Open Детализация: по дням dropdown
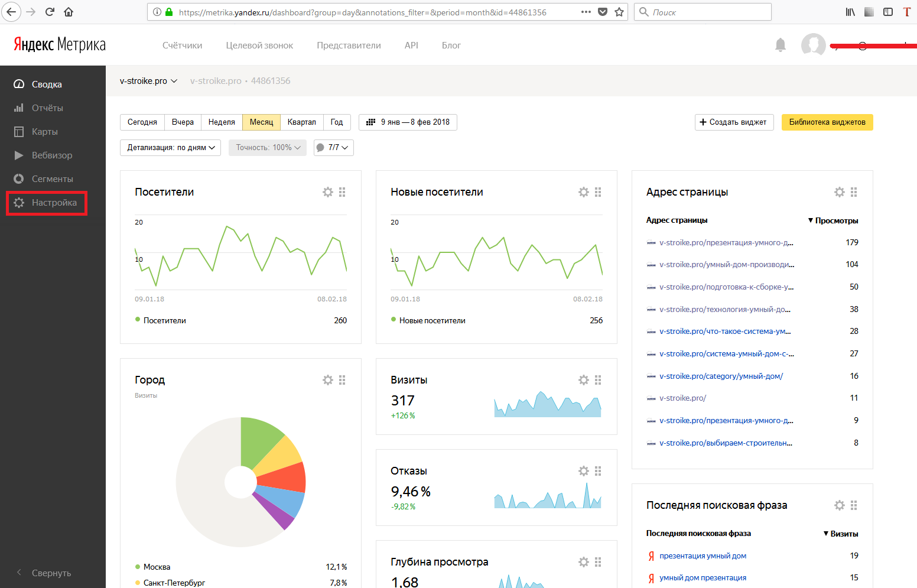This screenshot has height=588, width=917. click(170, 148)
